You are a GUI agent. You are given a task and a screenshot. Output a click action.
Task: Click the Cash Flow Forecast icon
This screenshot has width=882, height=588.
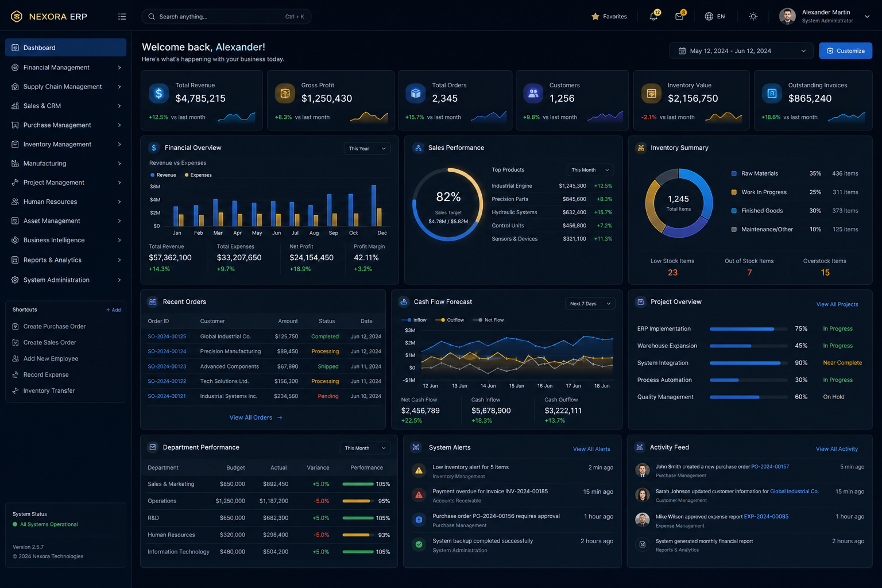pyautogui.click(x=404, y=301)
